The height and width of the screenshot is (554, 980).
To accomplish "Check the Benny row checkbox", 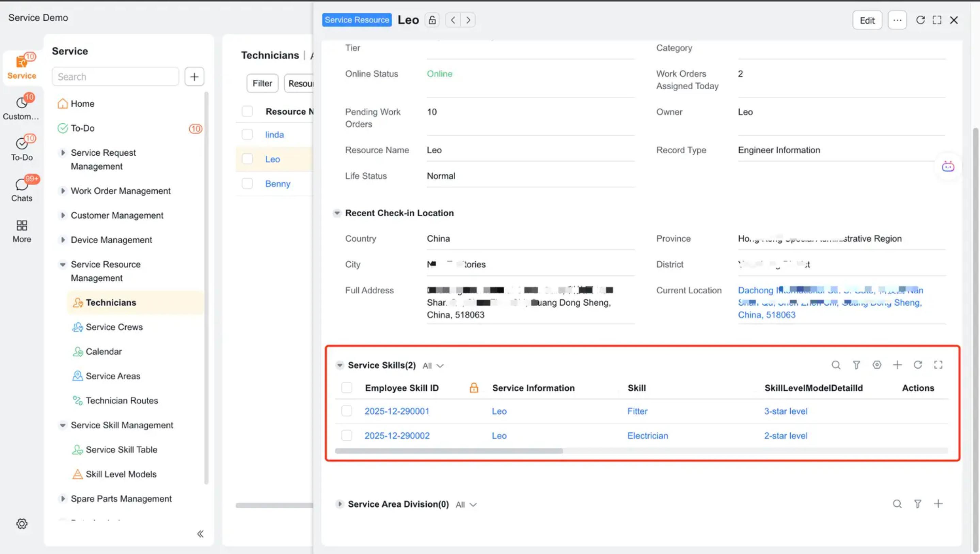I will [247, 184].
